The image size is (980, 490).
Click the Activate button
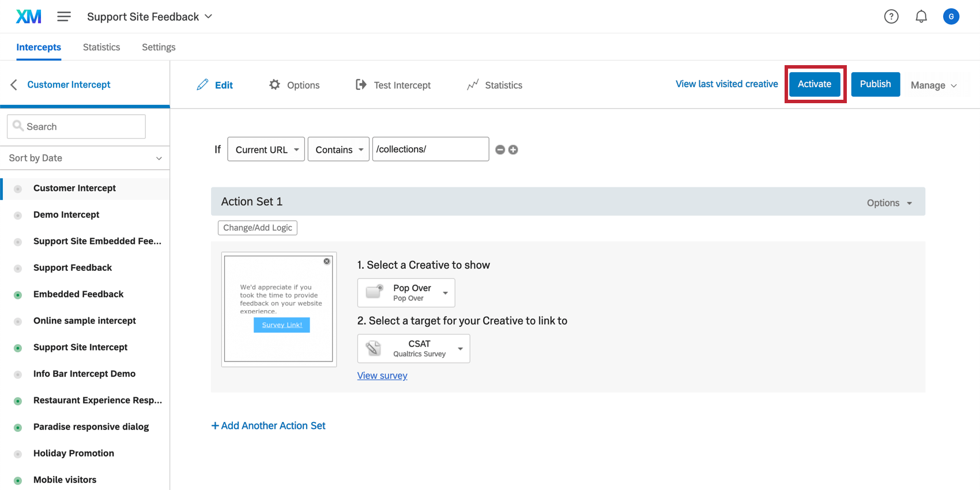(x=815, y=84)
